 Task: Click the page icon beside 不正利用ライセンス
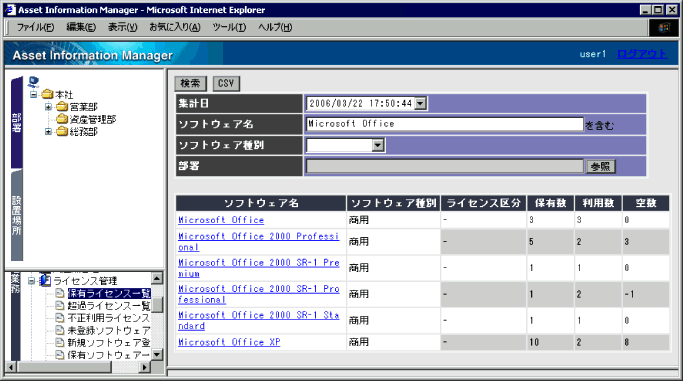[x=60, y=318]
